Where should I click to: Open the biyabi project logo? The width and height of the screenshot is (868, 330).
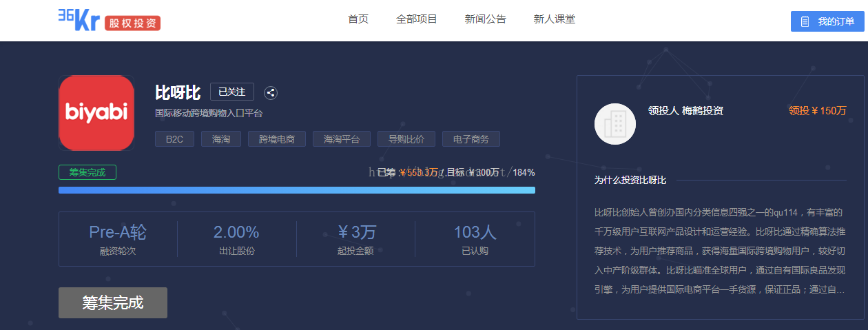(x=96, y=113)
